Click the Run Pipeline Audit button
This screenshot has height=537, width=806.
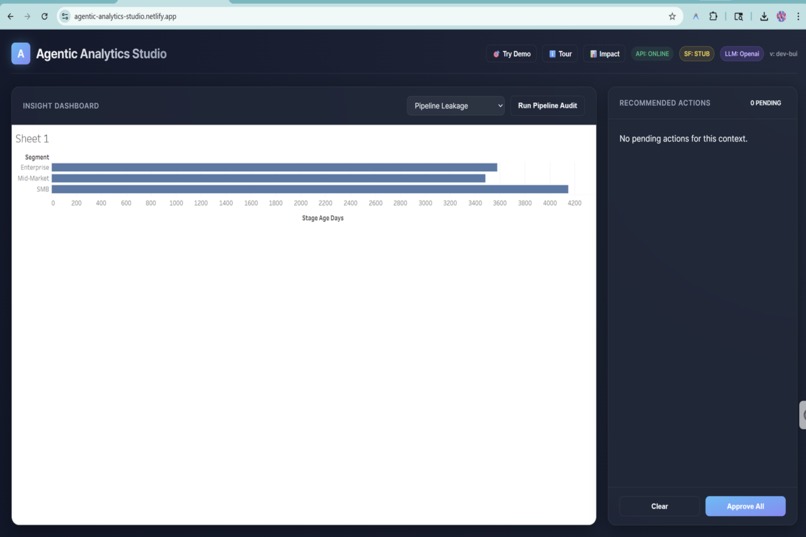[x=547, y=106]
